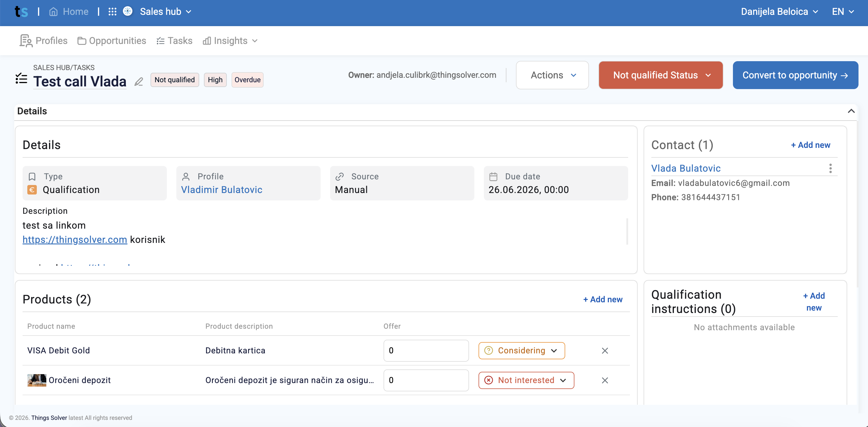Open https://thingsolver.com description link
Image resolution: width=868 pixels, height=427 pixels.
pos(75,240)
